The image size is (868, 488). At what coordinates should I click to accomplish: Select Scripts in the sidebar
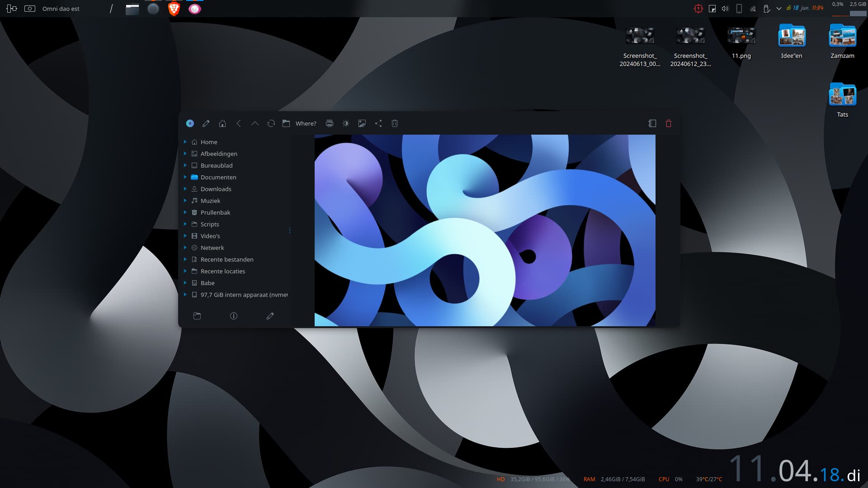point(210,224)
